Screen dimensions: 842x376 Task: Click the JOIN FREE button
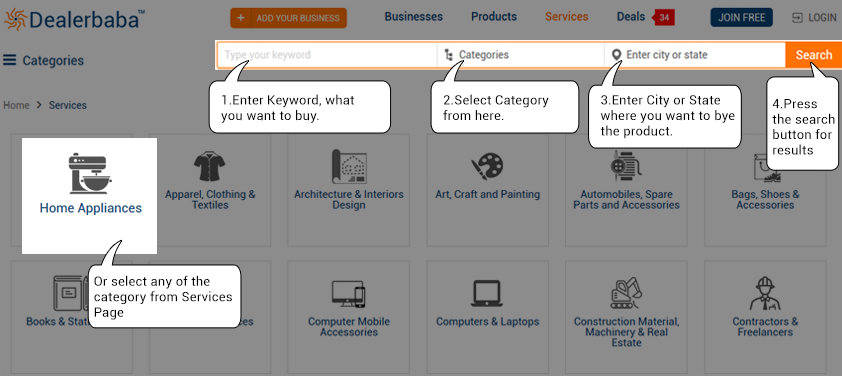point(742,17)
